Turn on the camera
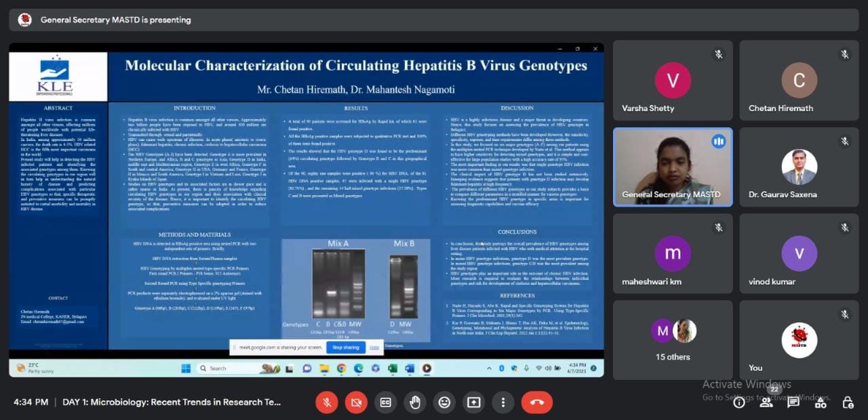 coord(355,402)
